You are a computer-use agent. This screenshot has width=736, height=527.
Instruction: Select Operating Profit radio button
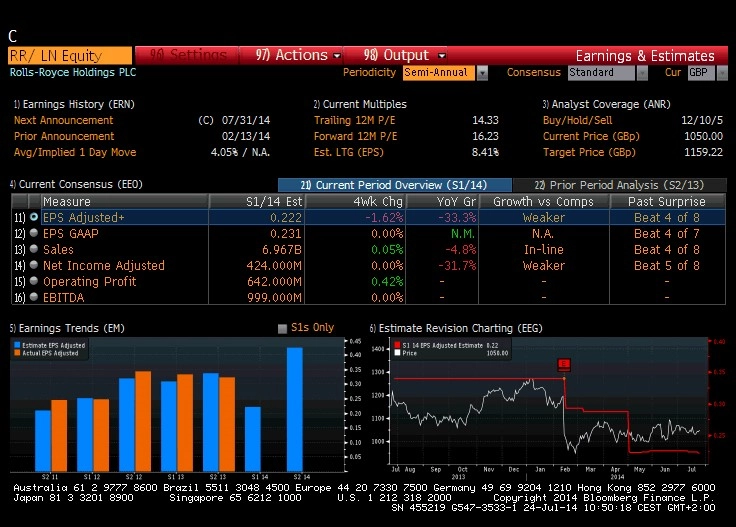pos(34,281)
